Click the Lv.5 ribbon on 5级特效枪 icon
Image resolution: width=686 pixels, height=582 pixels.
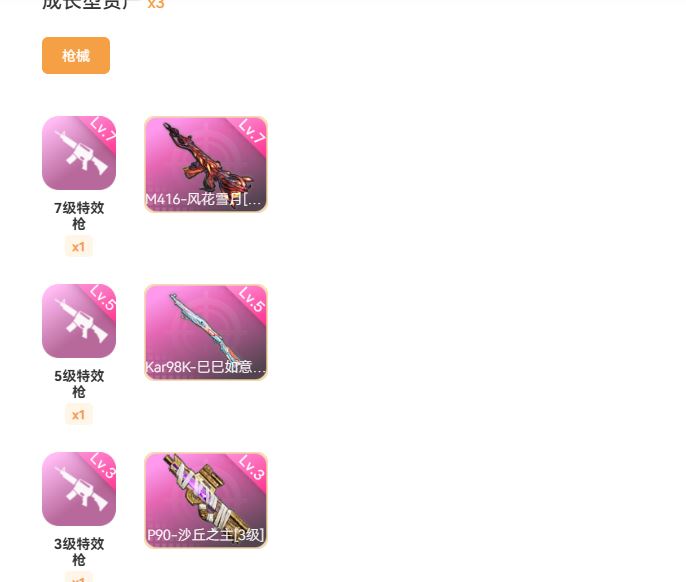click(x=103, y=297)
